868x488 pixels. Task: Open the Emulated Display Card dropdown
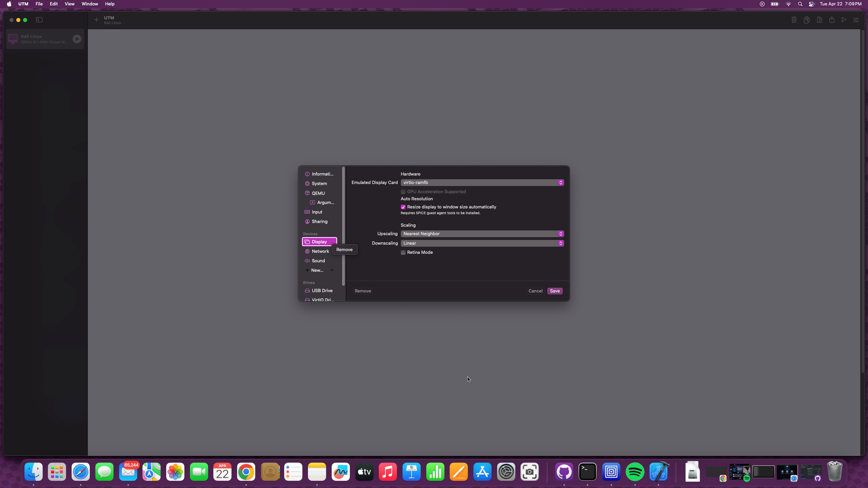pyautogui.click(x=482, y=183)
